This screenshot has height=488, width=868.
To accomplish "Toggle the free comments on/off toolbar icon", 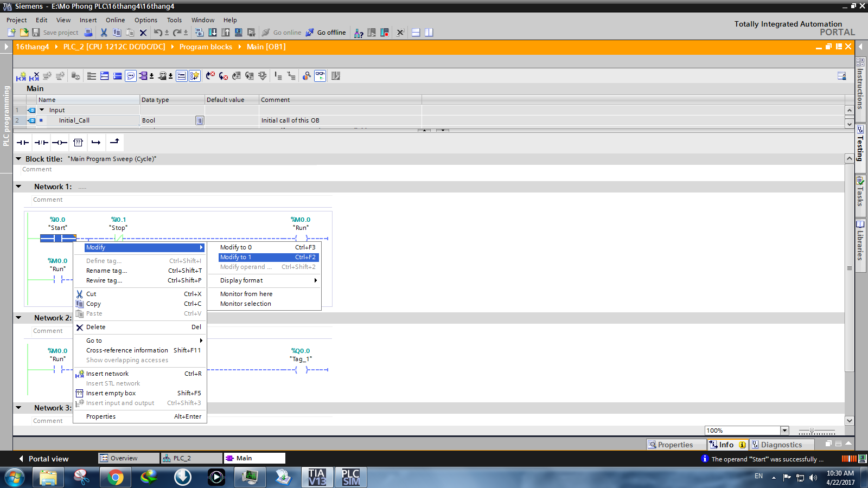I will tap(131, 76).
